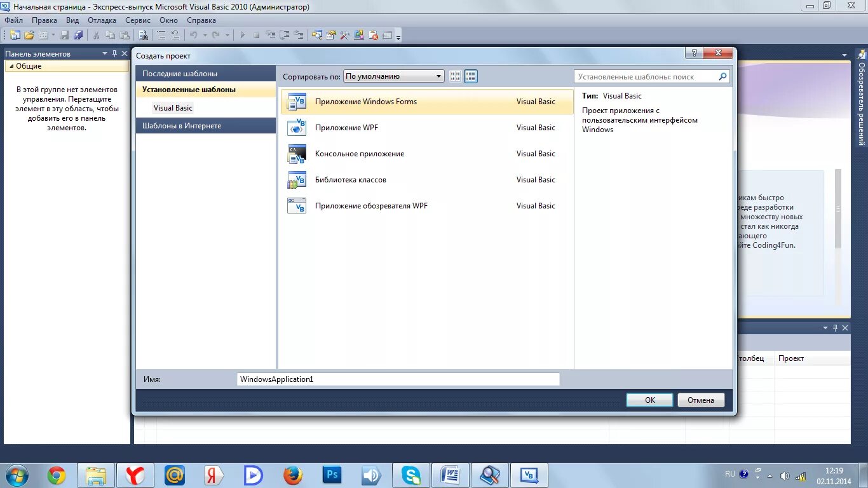Click the Windows Forms Application template icon

tap(297, 102)
